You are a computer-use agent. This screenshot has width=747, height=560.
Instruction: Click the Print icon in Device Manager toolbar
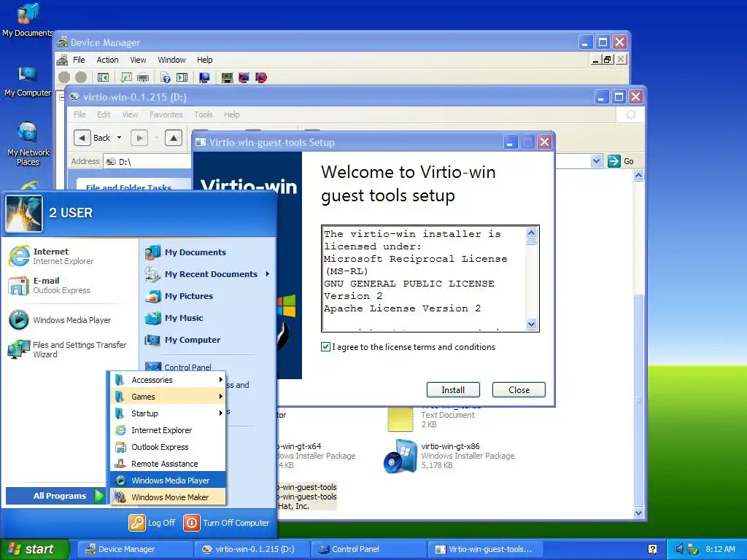coord(143,77)
